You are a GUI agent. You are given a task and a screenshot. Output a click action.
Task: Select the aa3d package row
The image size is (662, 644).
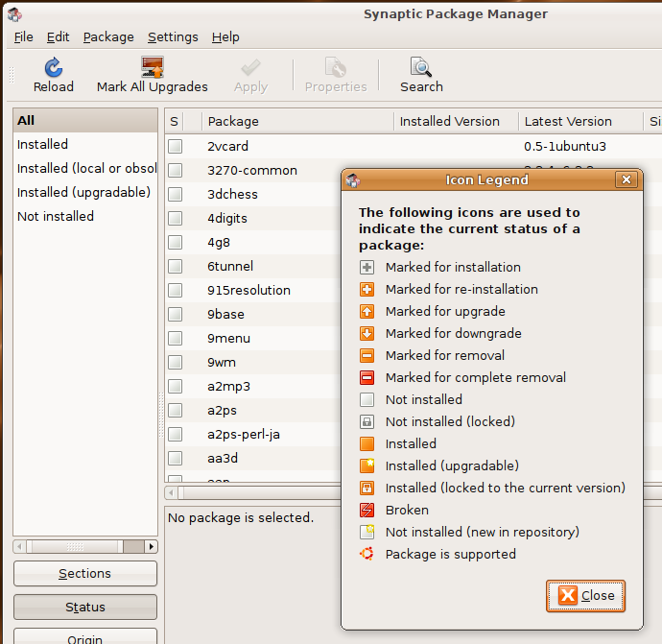point(253,459)
